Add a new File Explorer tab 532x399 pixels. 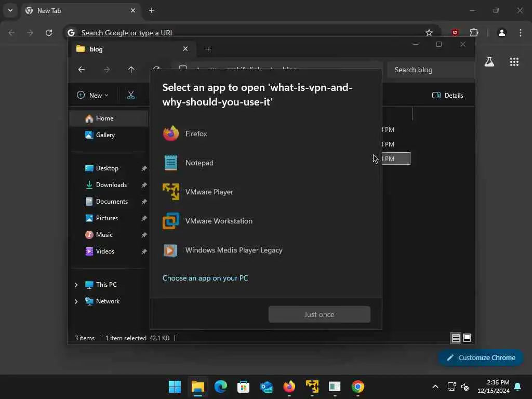[208, 49]
